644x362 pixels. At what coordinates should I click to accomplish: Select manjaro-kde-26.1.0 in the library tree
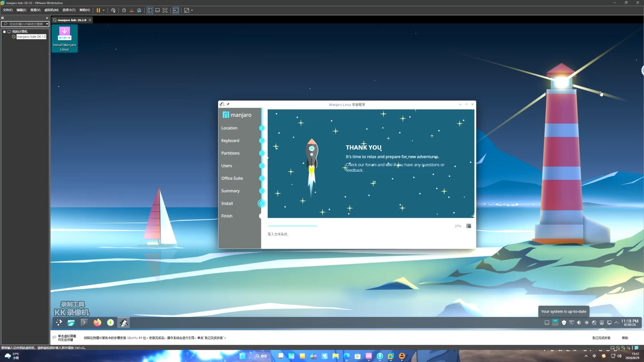[31, 37]
